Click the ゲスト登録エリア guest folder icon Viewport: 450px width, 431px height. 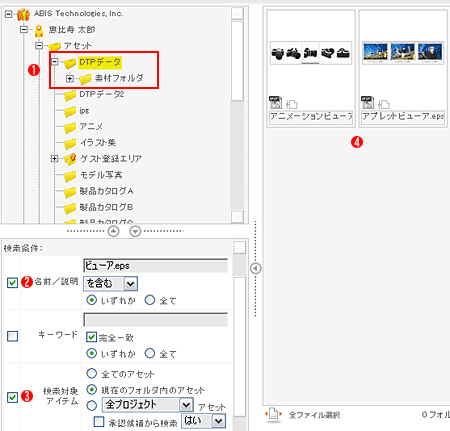click(x=70, y=159)
